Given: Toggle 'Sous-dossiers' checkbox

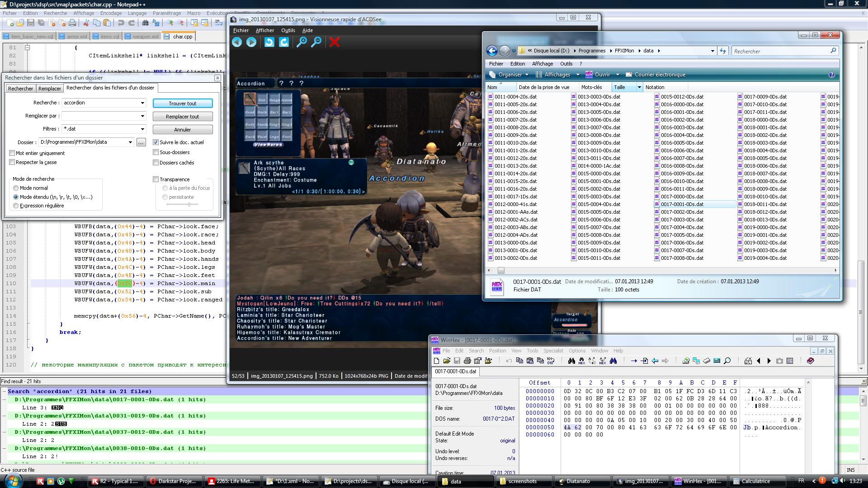Looking at the screenshot, I should [156, 152].
